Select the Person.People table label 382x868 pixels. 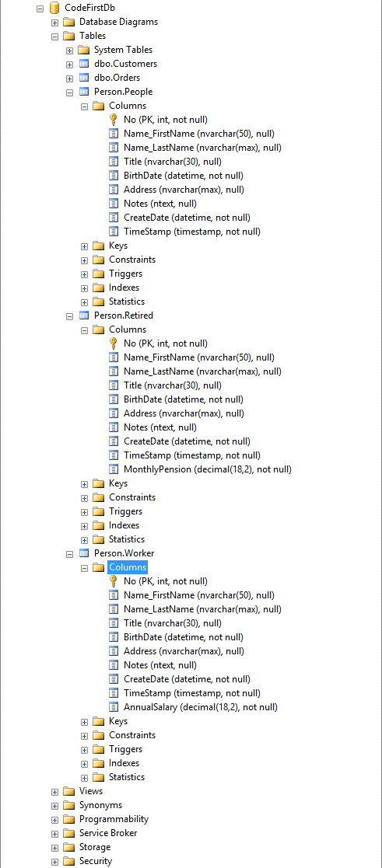[123, 92]
